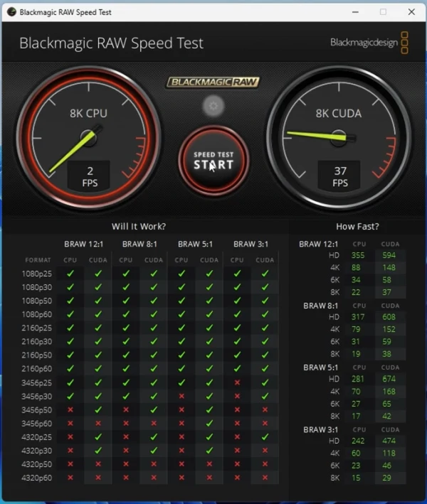Click the 1080p25 BRAW 12:1 CPU checkmark

[70, 274]
